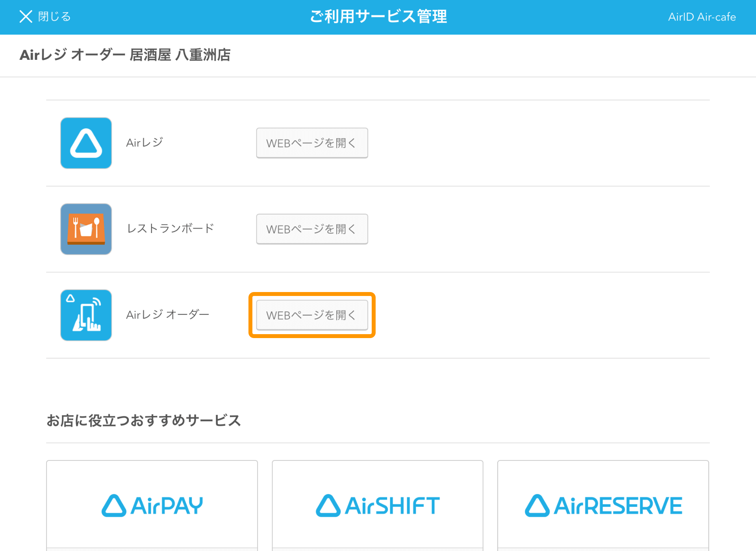
Task: Open Airレジ オーダー WEBページ
Action: (312, 315)
